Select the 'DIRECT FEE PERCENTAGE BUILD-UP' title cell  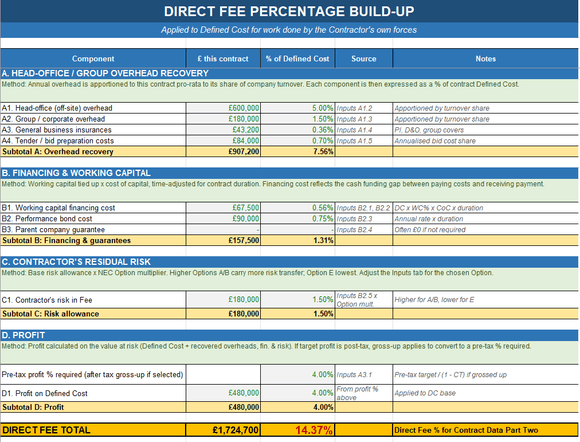coord(289,11)
